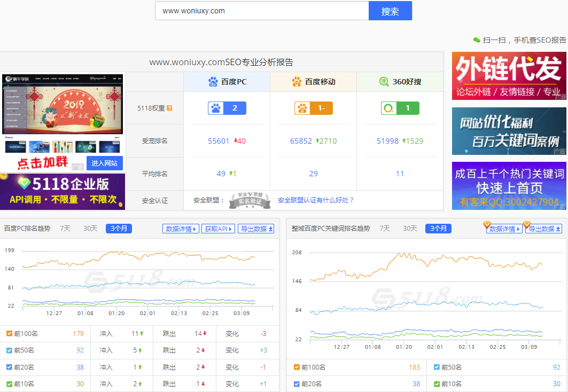The image size is (568, 392).
Task: Click the blue 搜索 button
Action: pos(390,11)
